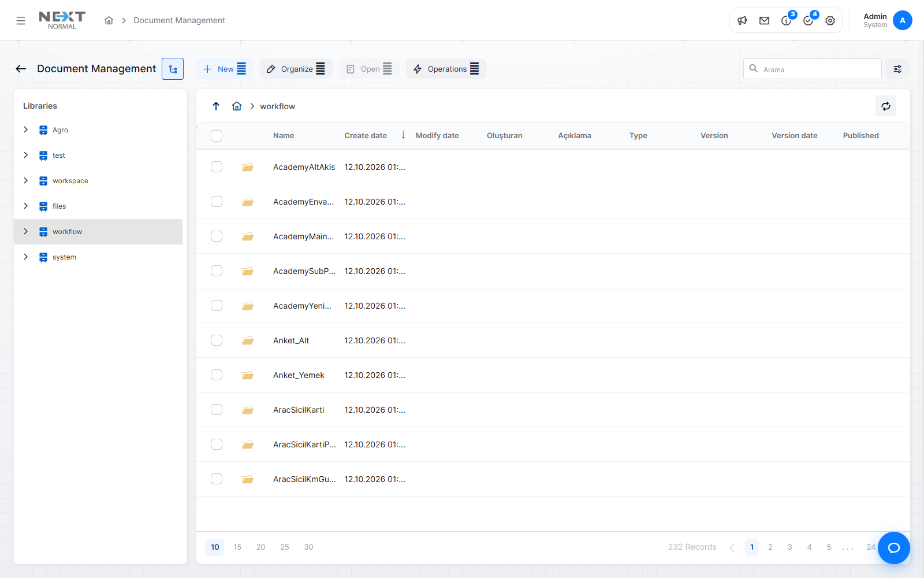The height and width of the screenshot is (578, 924).
Task: Open the Operations dropdown menu
Action: (x=446, y=69)
